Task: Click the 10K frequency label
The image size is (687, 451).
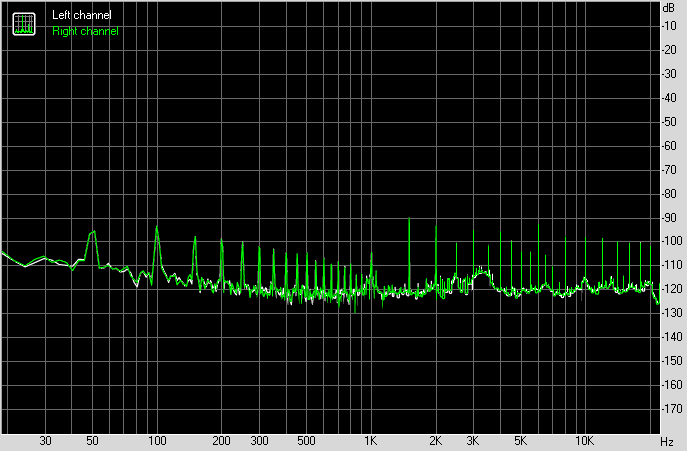Action: (584, 441)
